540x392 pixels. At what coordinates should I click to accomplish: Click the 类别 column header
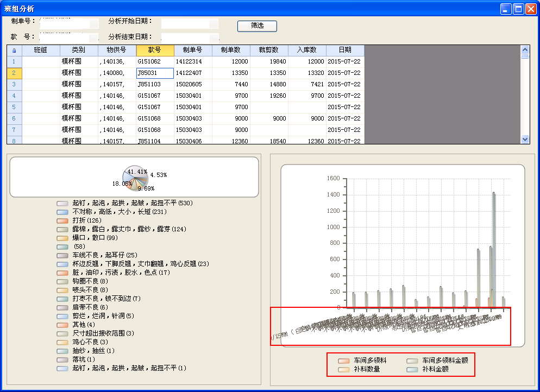pyautogui.click(x=79, y=50)
